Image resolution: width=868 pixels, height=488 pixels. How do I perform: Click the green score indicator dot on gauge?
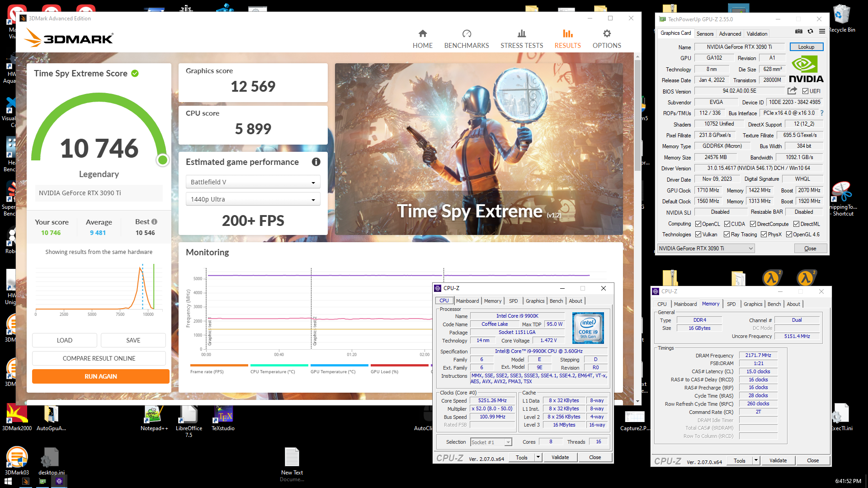[163, 160]
